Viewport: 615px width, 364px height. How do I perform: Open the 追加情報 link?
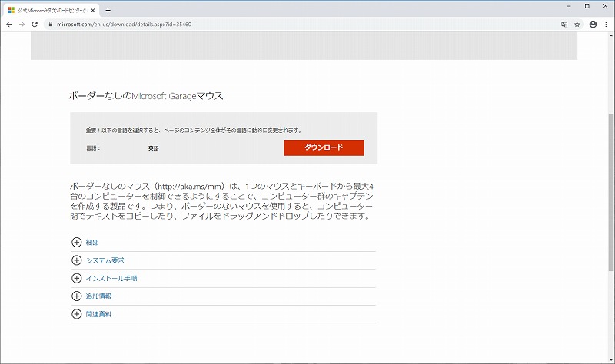pos(98,296)
